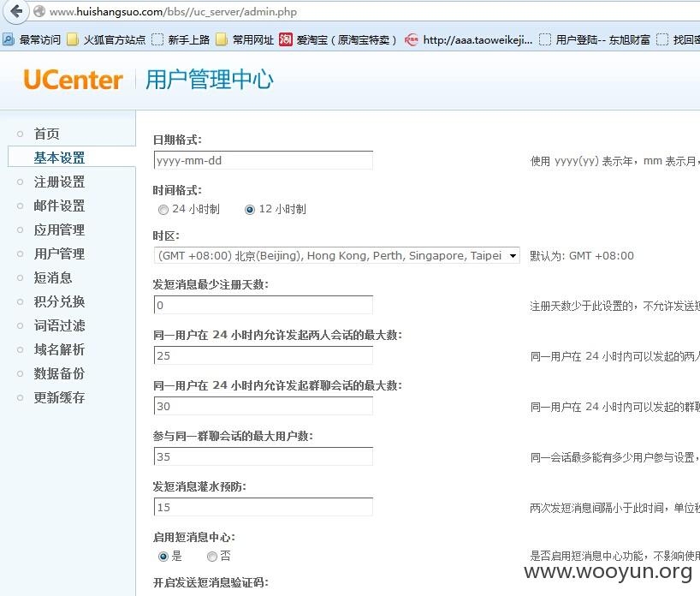The height and width of the screenshot is (596, 700).
Task: Click the 发短消息灌水预防 field showing 15
Action: [264, 507]
